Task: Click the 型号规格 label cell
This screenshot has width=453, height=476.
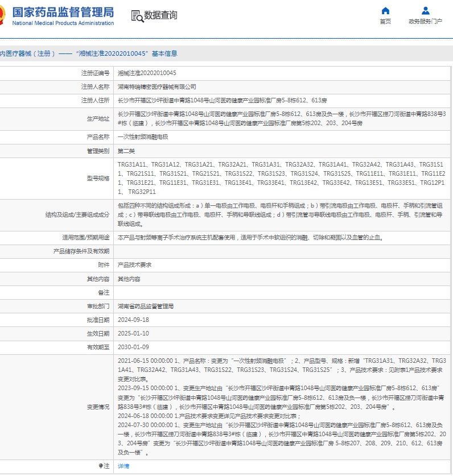Action: click(x=98, y=178)
